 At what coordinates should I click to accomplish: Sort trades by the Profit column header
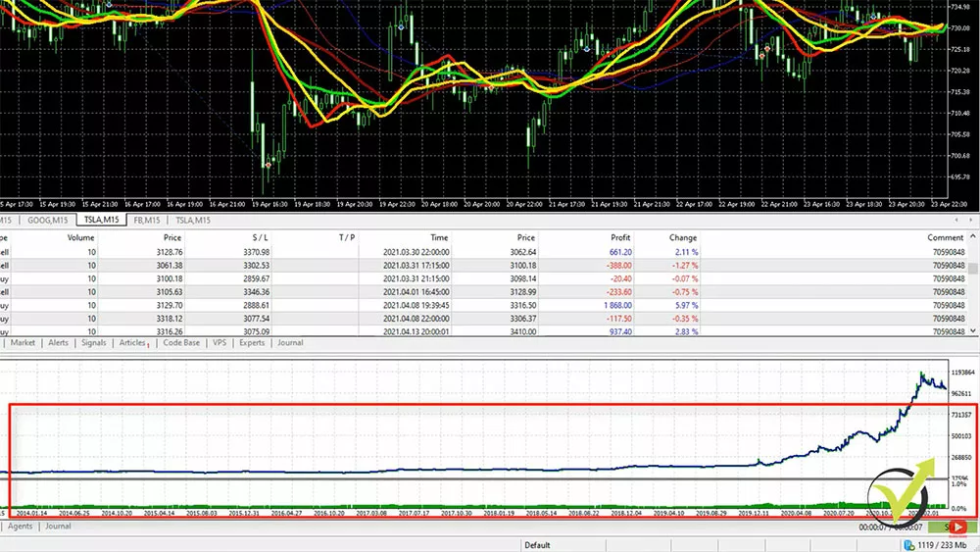(x=619, y=237)
